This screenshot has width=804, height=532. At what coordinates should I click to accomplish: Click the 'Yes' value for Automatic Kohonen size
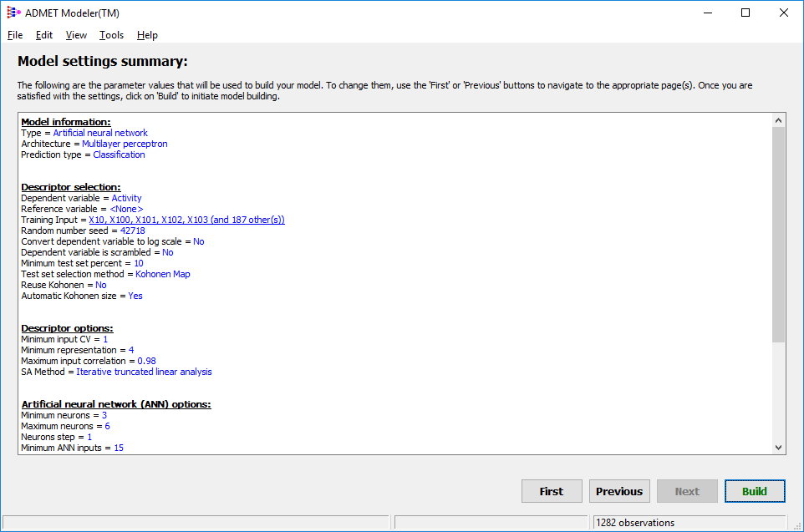tap(135, 296)
